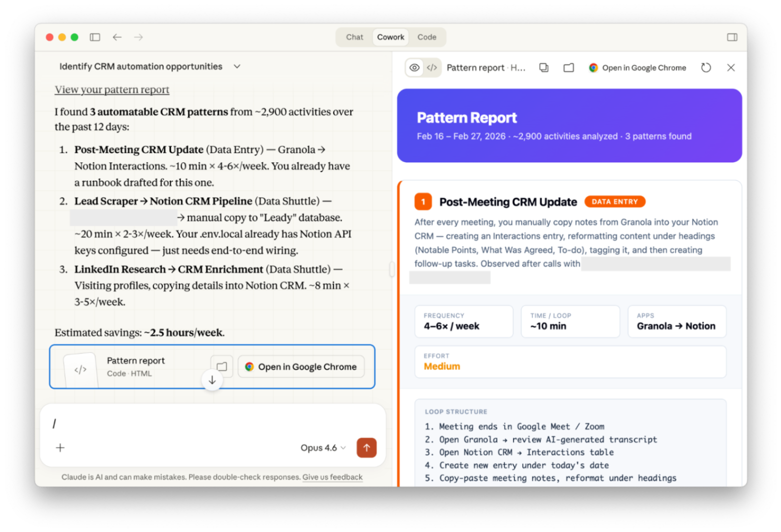This screenshot has width=781, height=532.
Task: Click the folder icon in the preview toolbar
Action: [x=568, y=67]
